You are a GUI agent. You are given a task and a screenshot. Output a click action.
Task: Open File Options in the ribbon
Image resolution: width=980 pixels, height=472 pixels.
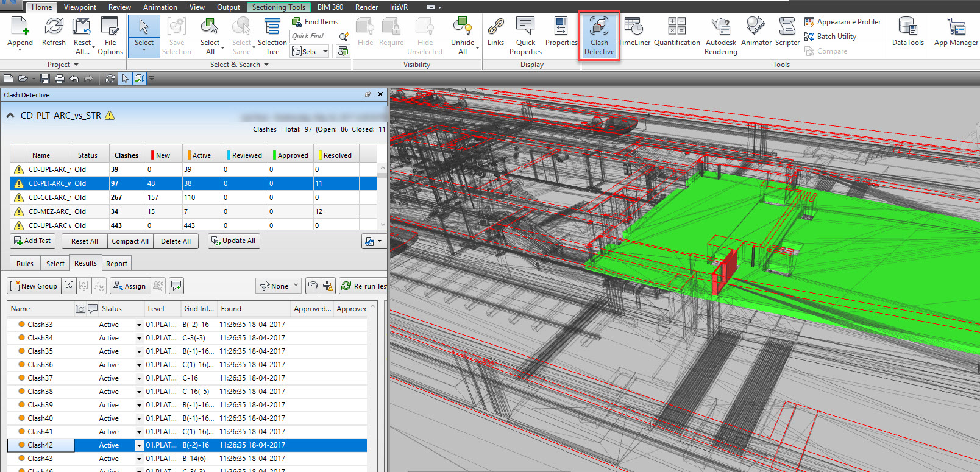[110, 36]
